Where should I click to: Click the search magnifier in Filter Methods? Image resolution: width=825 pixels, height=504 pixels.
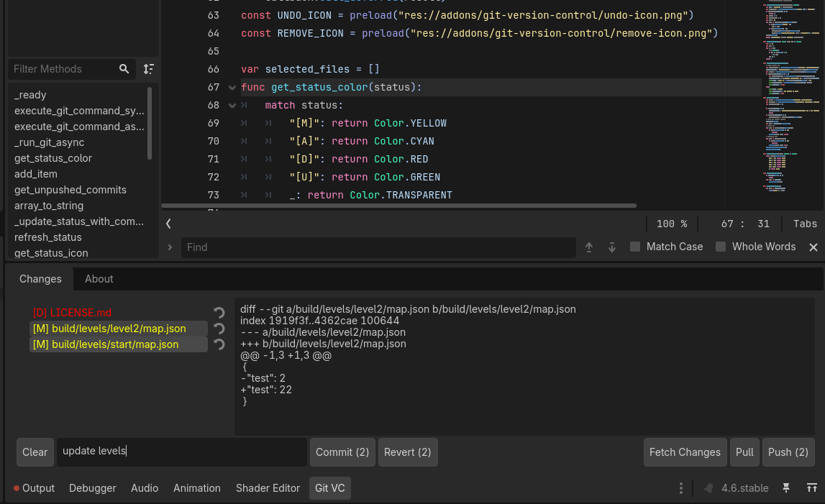[124, 69]
